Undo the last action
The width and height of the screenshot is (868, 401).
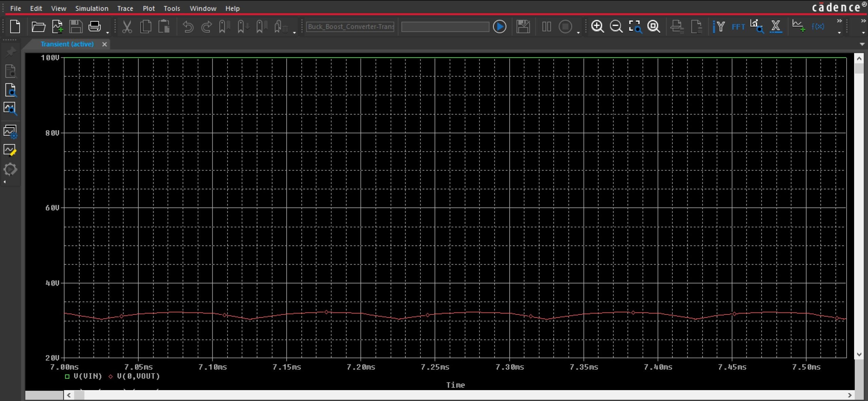coord(188,26)
